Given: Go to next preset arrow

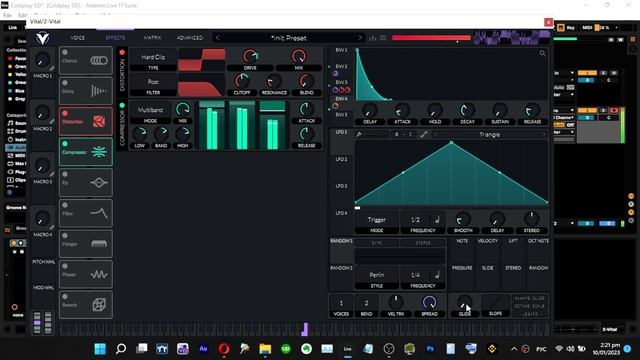Looking at the screenshot, I should (360, 38).
